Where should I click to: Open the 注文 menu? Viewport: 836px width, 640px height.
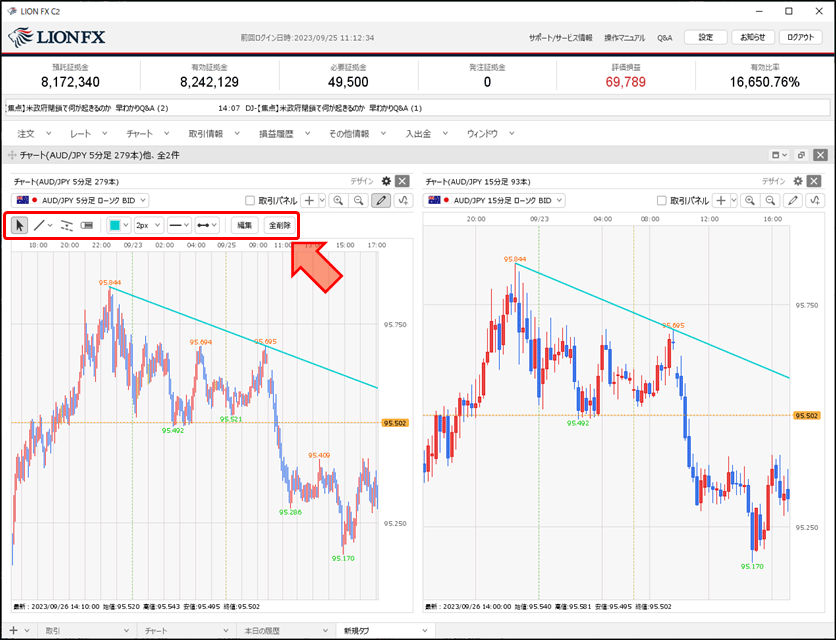pyautogui.click(x=34, y=133)
